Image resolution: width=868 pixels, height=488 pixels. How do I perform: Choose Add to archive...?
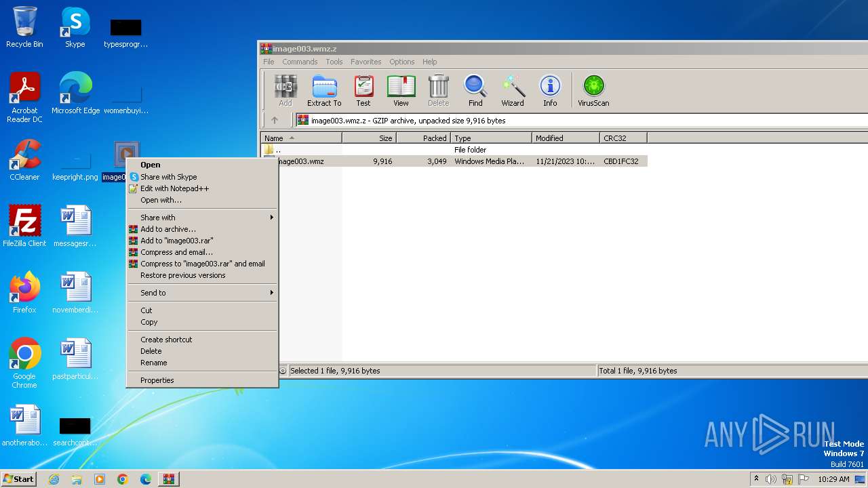[202, 229]
